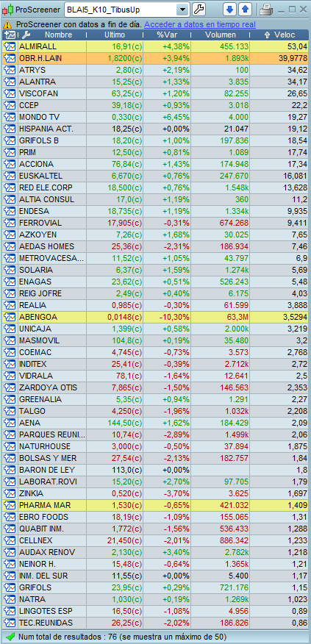This screenshot has height=644, width=311.
Task: Select the ALTIA CONSUL name cell
Action: [x=51, y=200]
